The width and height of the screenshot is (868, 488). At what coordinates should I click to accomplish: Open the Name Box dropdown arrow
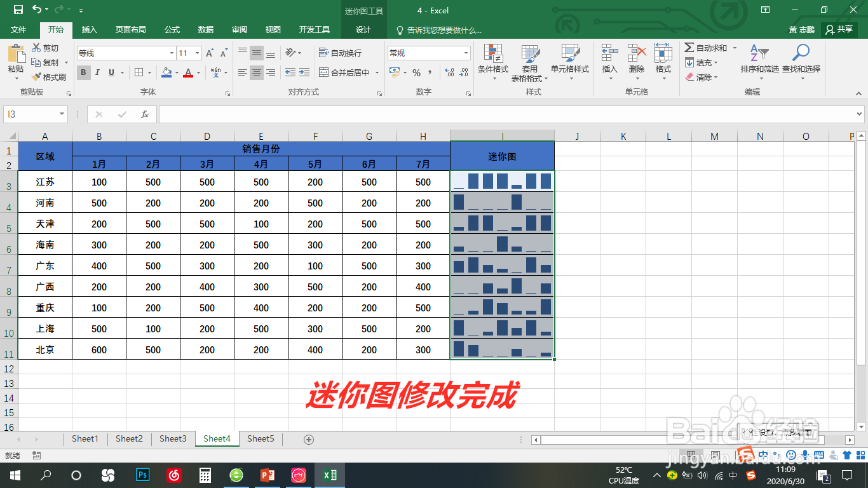tap(62, 114)
